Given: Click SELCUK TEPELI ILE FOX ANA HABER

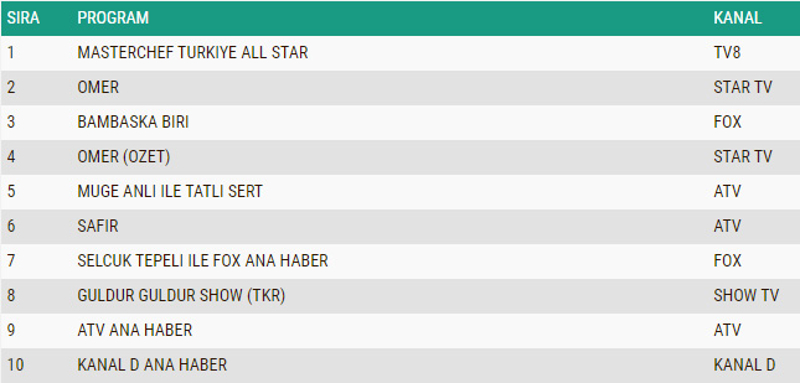Looking at the screenshot, I should click(x=203, y=261).
